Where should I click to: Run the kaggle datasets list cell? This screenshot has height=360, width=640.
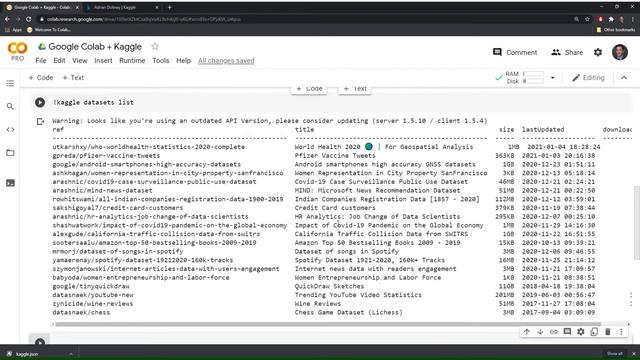(x=40, y=102)
